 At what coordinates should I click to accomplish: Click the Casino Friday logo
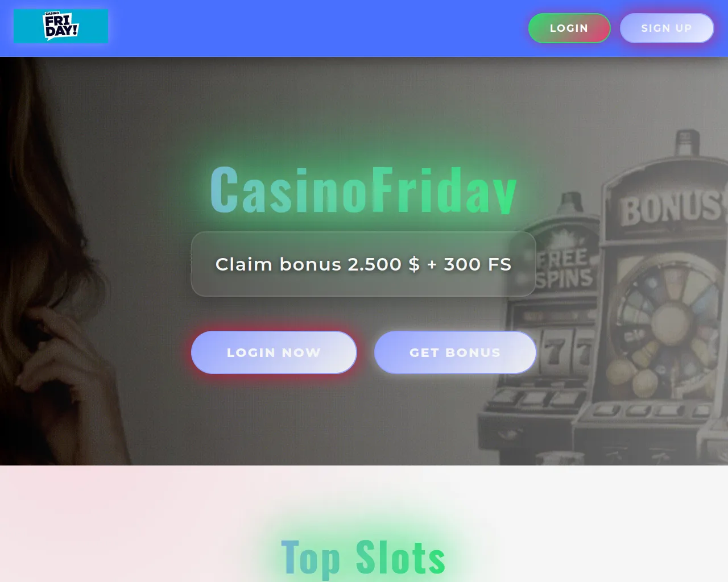click(61, 26)
